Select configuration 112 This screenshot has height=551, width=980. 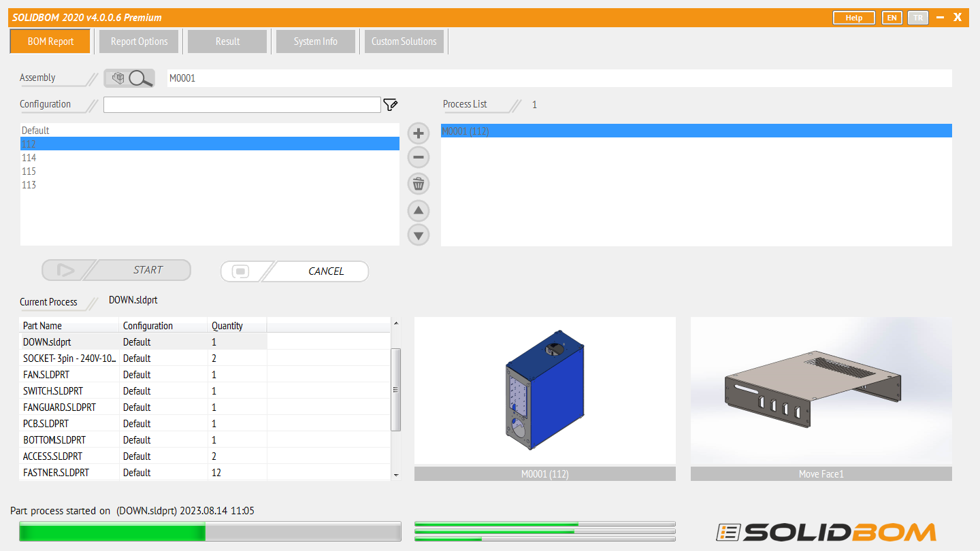point(210,144)
